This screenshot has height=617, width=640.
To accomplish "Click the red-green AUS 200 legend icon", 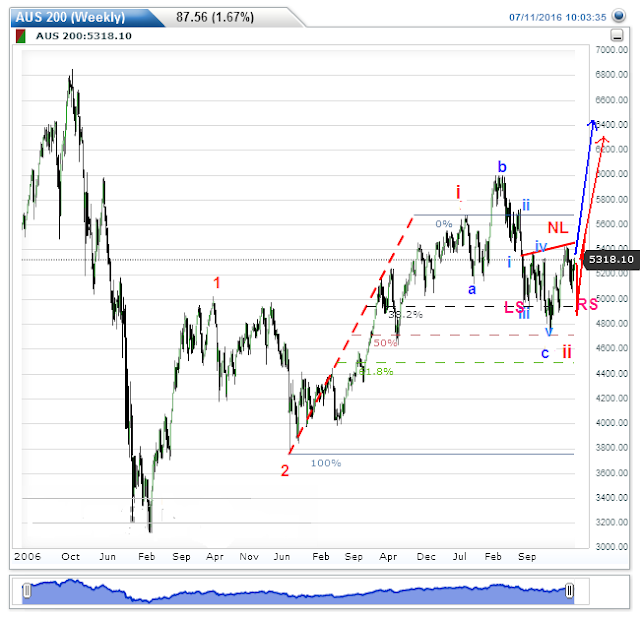I will pos(20,36).
